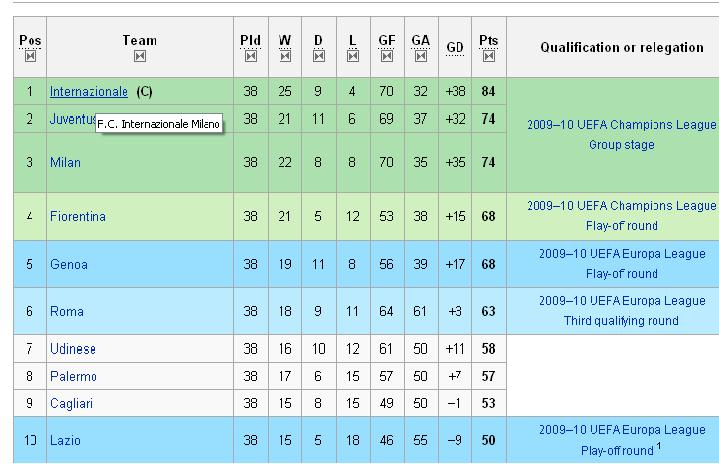The height and width of the screenshot is (464, 719).
Task: Sort by GF goals-for column icon
Action: click(x=387, y=56)
